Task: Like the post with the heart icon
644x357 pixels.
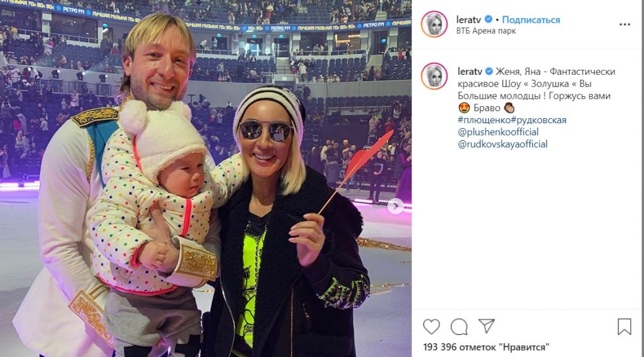Action: [x=431, y=327]
